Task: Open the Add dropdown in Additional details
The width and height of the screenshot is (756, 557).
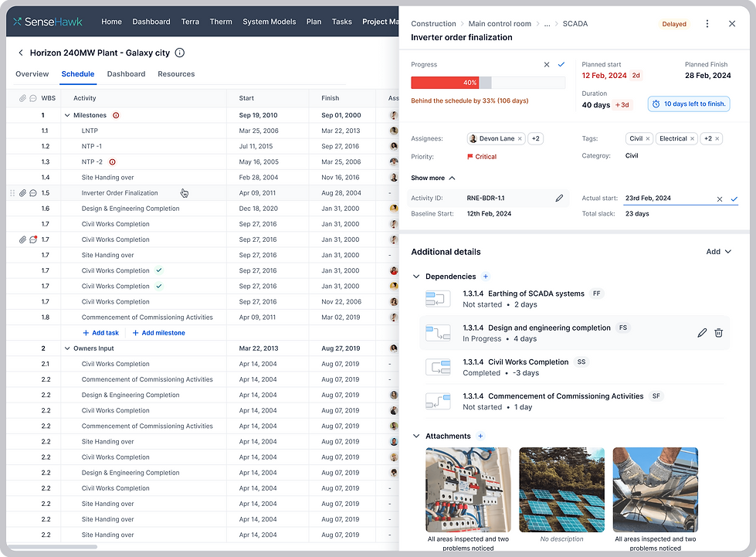Action: [718, 252]
